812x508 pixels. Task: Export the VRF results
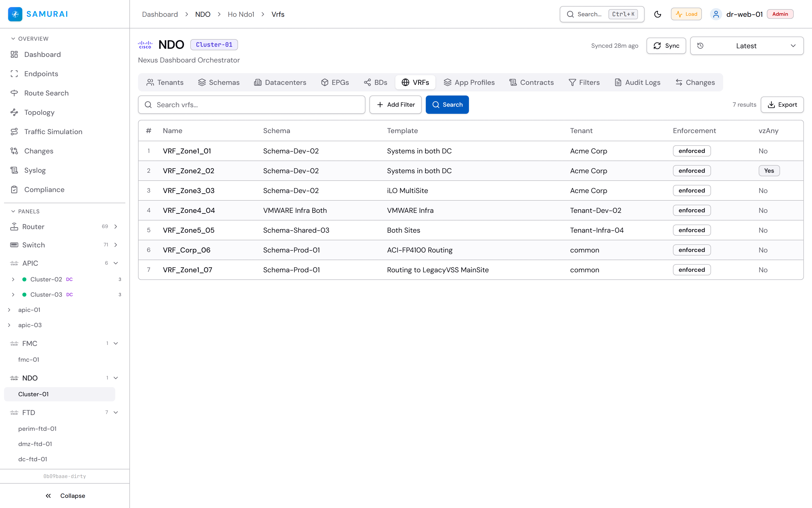[x=782, y=105]
